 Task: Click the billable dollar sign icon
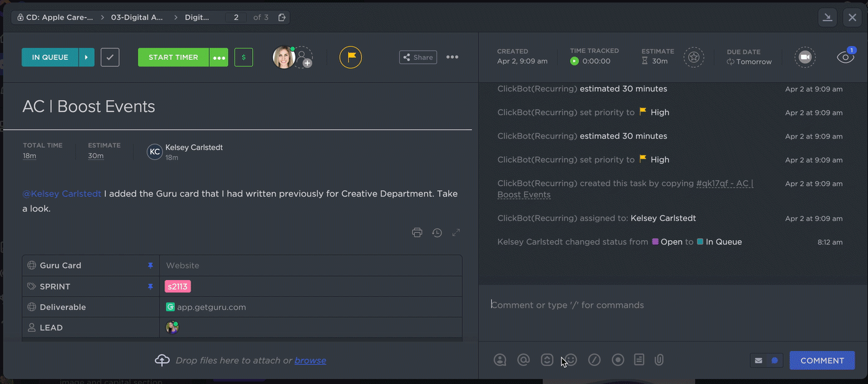coord(243,57)
